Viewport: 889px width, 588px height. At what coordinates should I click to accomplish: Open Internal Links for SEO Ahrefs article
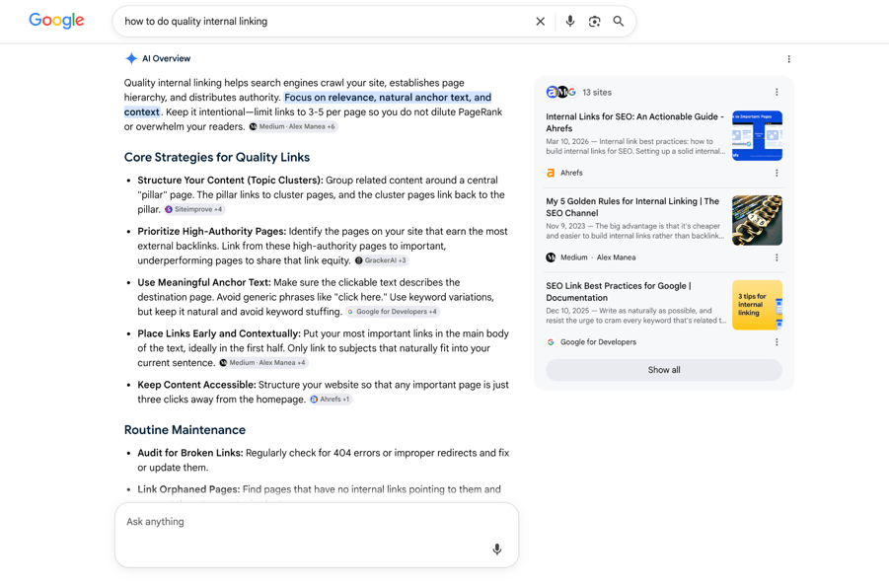pos(634,122)
